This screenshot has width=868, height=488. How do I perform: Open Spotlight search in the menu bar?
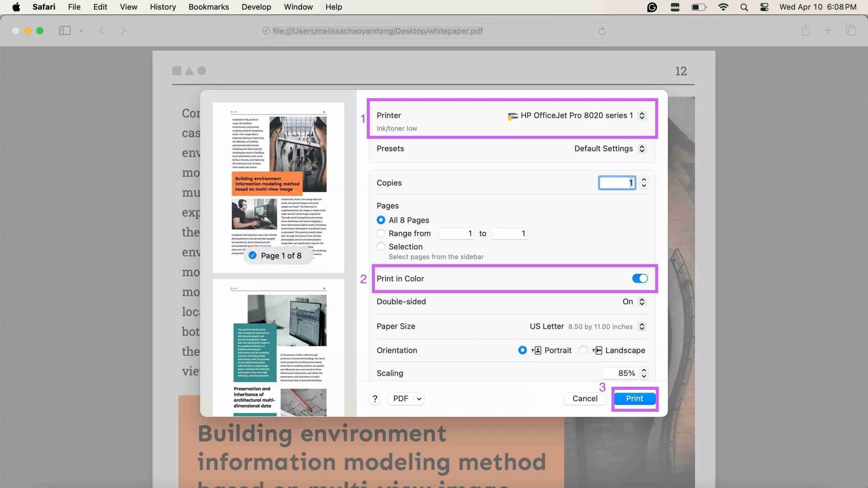click(x=744, y=7)
